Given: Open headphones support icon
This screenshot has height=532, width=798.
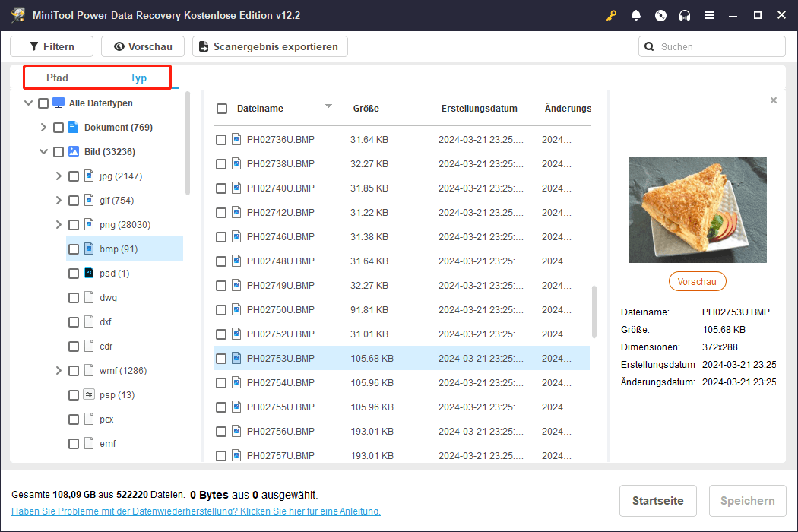Looking at the screenshot, I should click(x=685, y=15).
